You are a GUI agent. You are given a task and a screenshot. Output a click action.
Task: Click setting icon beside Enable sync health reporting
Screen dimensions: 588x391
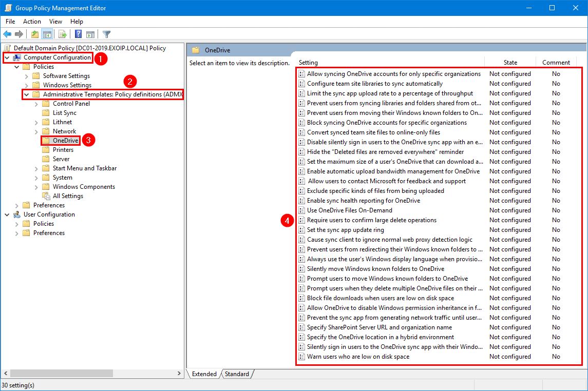(x=301, y=201)
